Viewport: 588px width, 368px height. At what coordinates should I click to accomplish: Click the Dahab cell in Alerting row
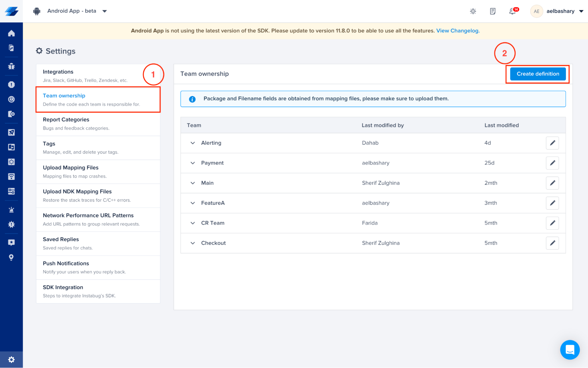[370, 143]
